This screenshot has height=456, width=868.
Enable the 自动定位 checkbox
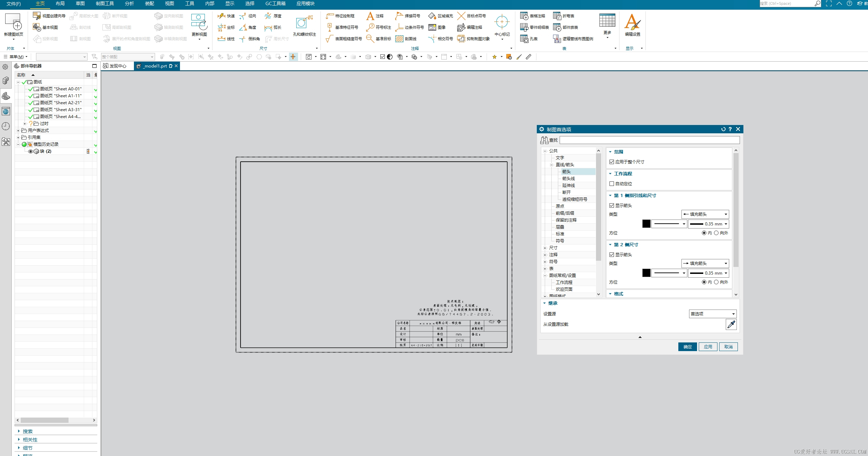(x=612, y=184)
